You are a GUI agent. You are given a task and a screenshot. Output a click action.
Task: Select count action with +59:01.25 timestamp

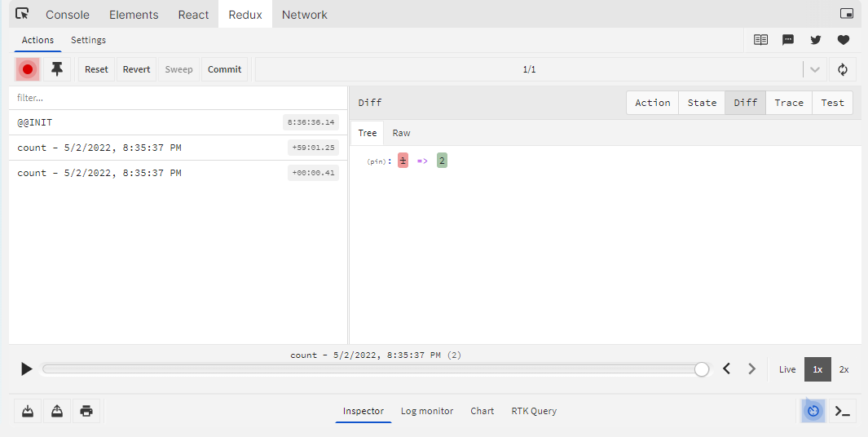point(178,148)
